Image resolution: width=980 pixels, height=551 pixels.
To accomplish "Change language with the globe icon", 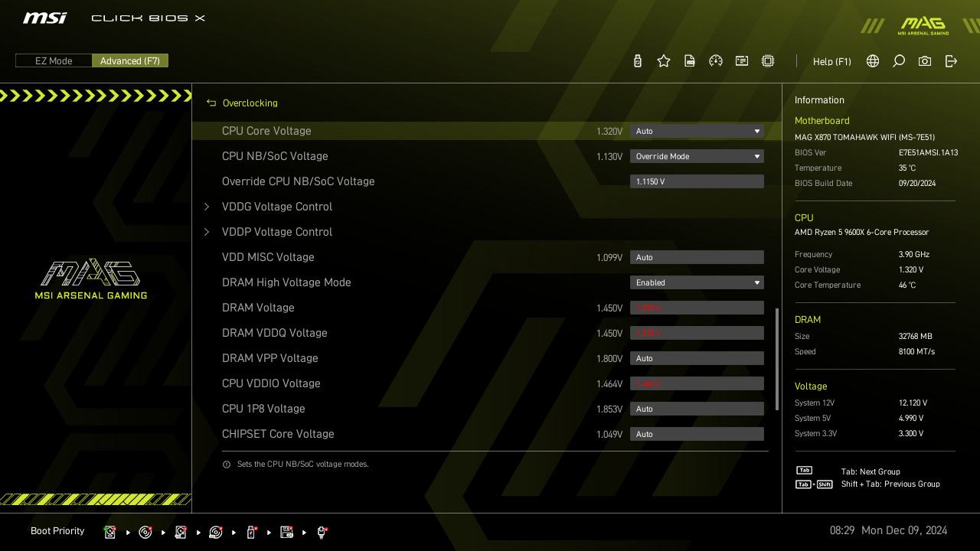I will pyautogui.click(x=873, y=61).
